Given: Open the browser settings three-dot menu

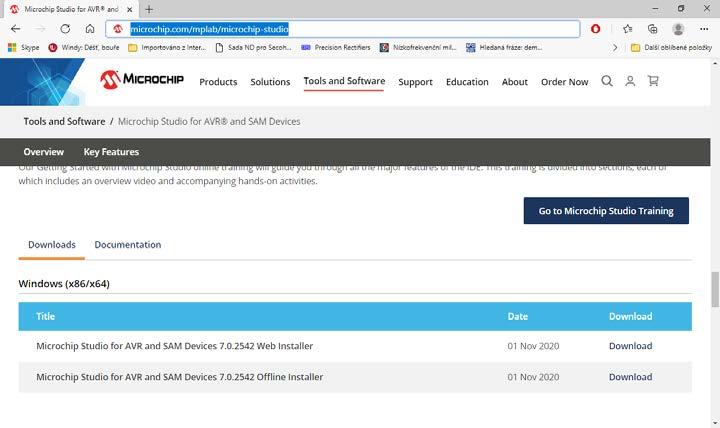Looking at the screenshot, I should coord(704,29).
